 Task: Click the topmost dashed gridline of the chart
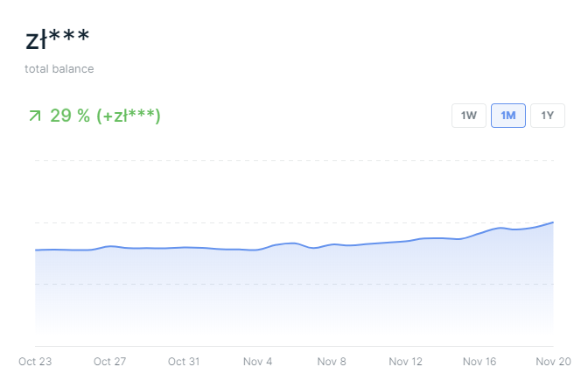(294, 161)
